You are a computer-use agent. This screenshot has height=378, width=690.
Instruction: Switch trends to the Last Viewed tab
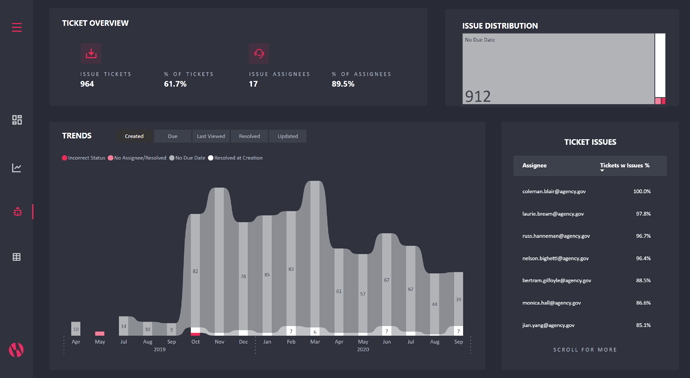click(x=211, y=136)
